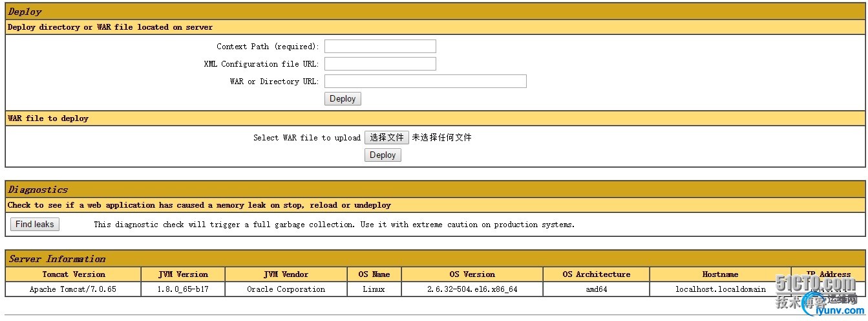Click the Deploy section header
This screenshot has height=321, width=868.
point(434,12)
